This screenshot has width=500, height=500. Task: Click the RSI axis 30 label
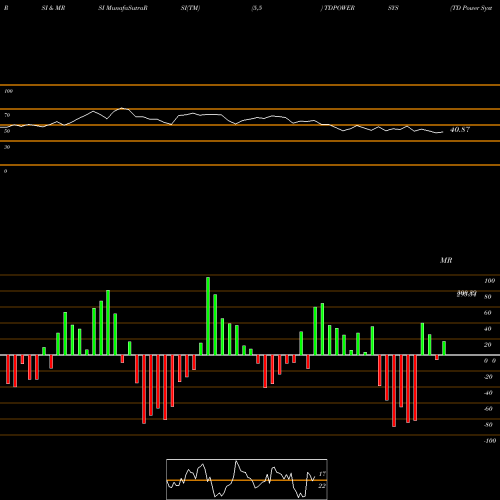click(x=7, y=147)
